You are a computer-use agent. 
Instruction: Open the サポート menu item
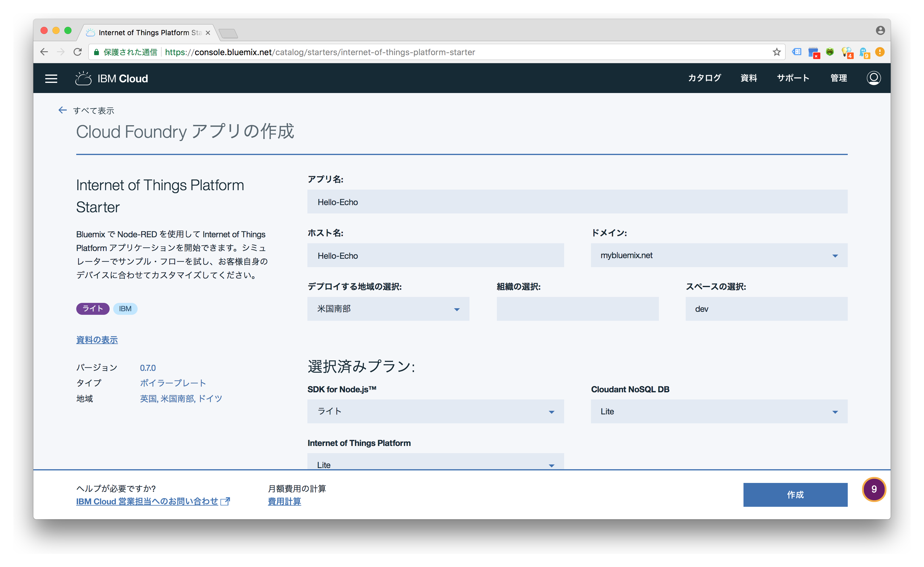click(x=793, y=78)
